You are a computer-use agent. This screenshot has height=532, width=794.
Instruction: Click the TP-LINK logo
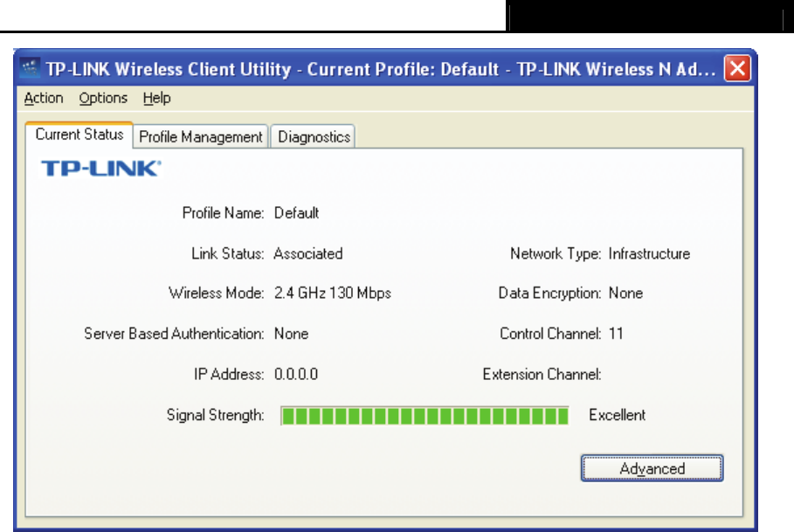pos(101,169)
